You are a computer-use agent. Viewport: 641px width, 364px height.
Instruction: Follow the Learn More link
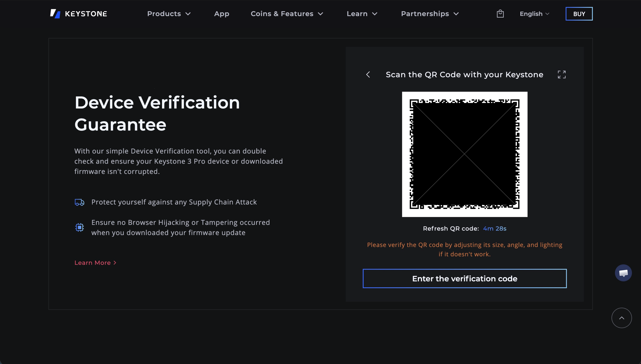click(x=96, y=263)
